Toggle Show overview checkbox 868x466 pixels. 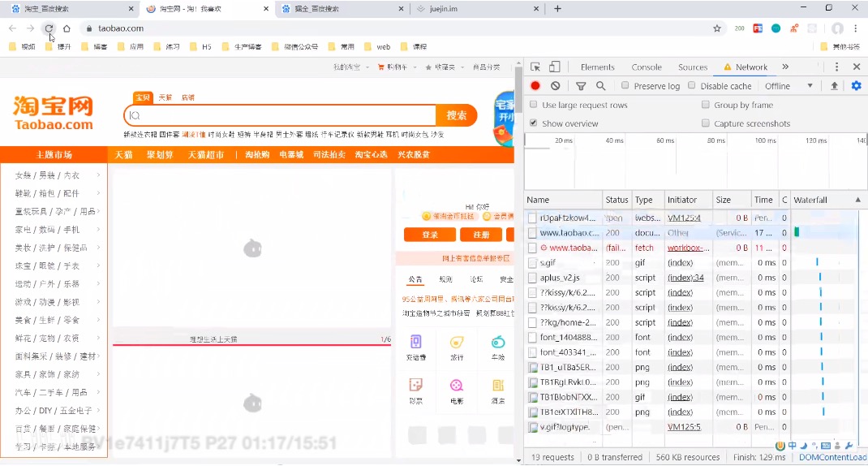tap(533, 123)
